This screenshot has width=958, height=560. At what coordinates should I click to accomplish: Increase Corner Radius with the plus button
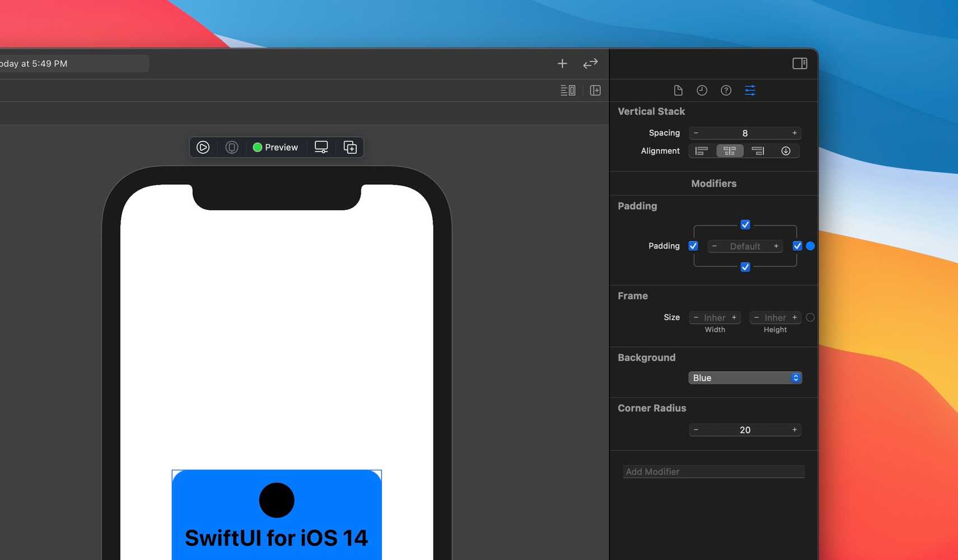[x=794, y=430]
